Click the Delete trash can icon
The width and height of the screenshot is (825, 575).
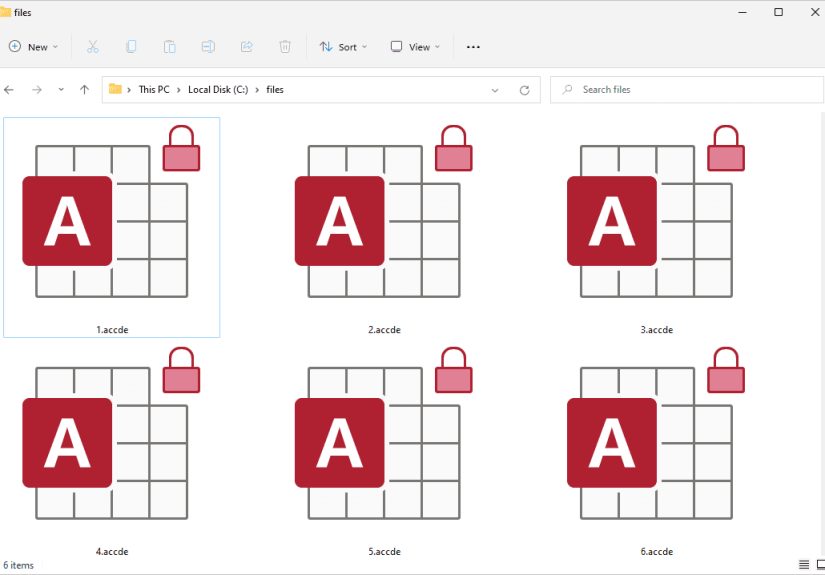[285, 47]
